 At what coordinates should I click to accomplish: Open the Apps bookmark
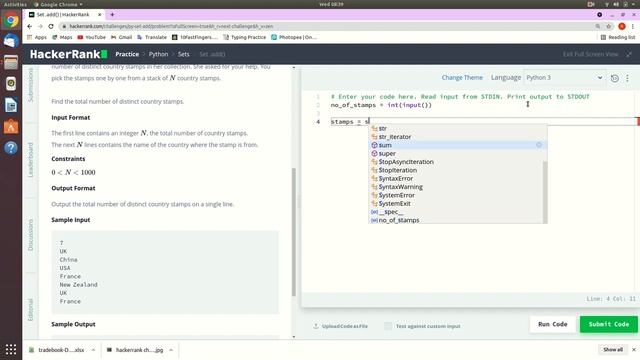pyautogui.click(x=37, y=37)
